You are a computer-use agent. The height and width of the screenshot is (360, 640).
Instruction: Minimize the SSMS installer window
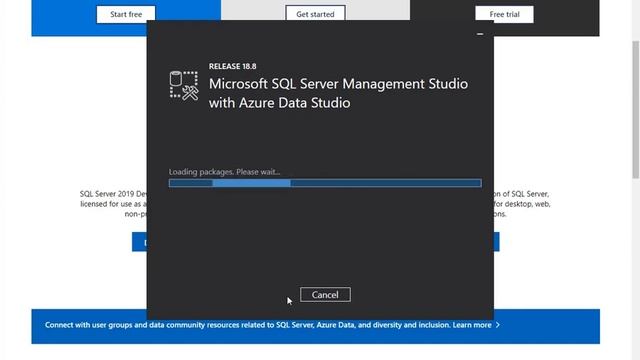[x=480, y=34]
